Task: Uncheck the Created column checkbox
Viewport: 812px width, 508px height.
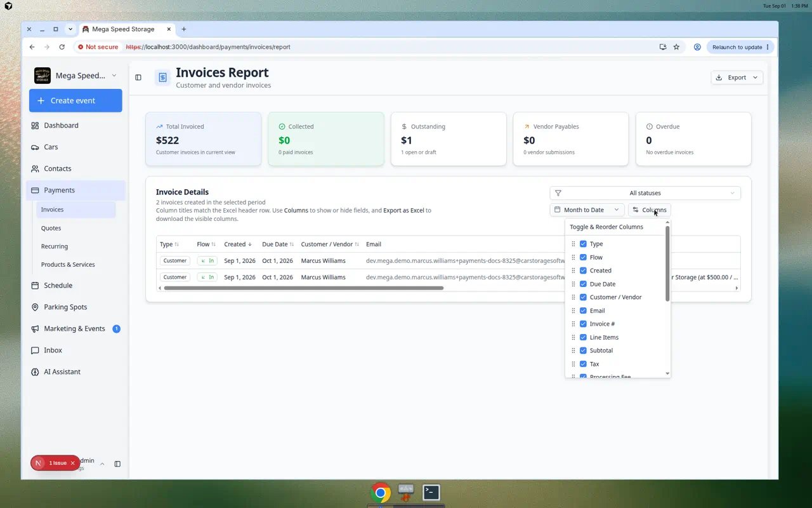Action: coord(583,271)
